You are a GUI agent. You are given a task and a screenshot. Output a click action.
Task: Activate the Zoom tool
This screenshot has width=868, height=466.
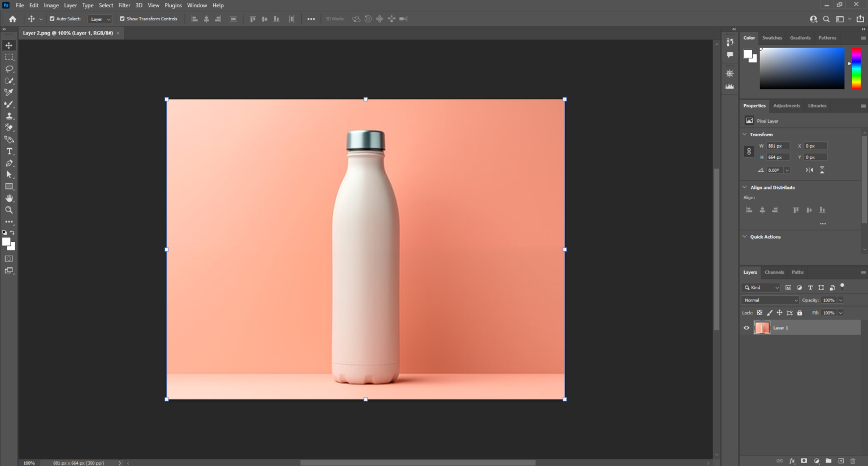click(8, 210)
